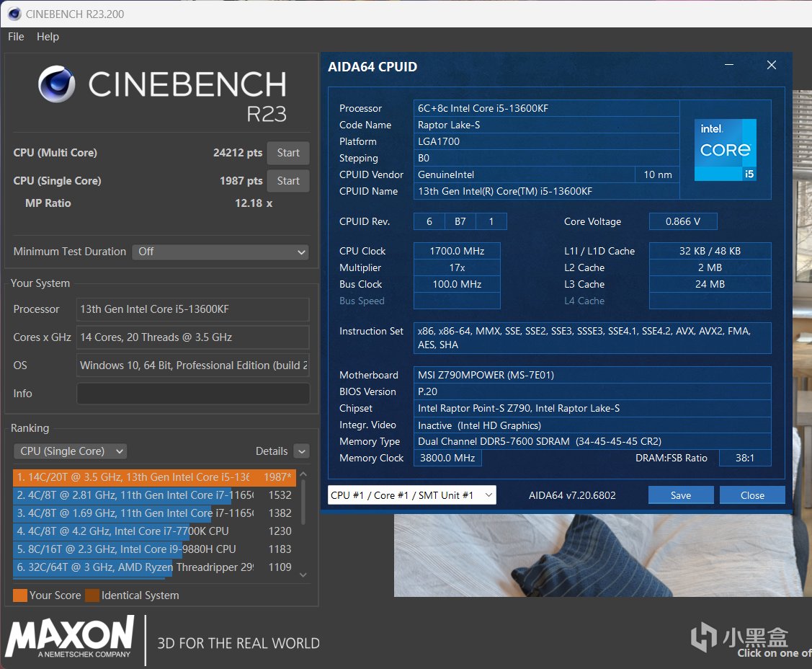This screenshot has height=669, width=812.
Task: Open the File menu
Action: click(x=16, y=37)
